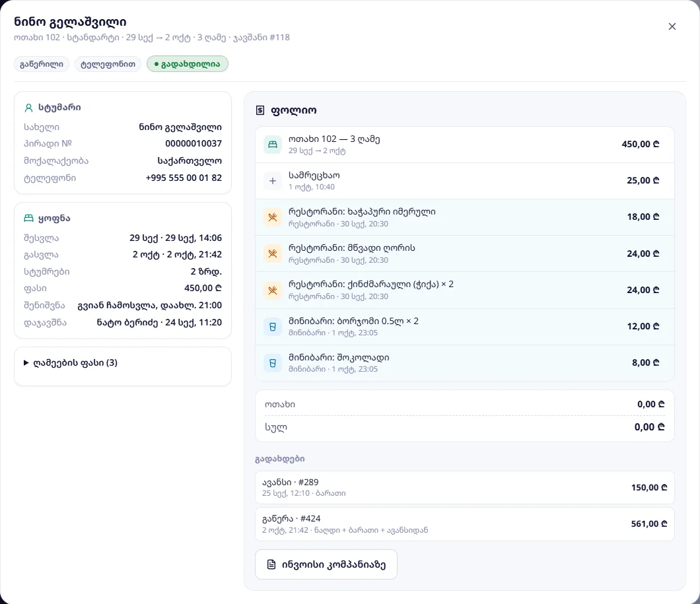Click booked-by value ნატო ბერიძე · 24 სექ, 11:20
Viewport: 700px width, 604px height.
[x=159, y=323]
